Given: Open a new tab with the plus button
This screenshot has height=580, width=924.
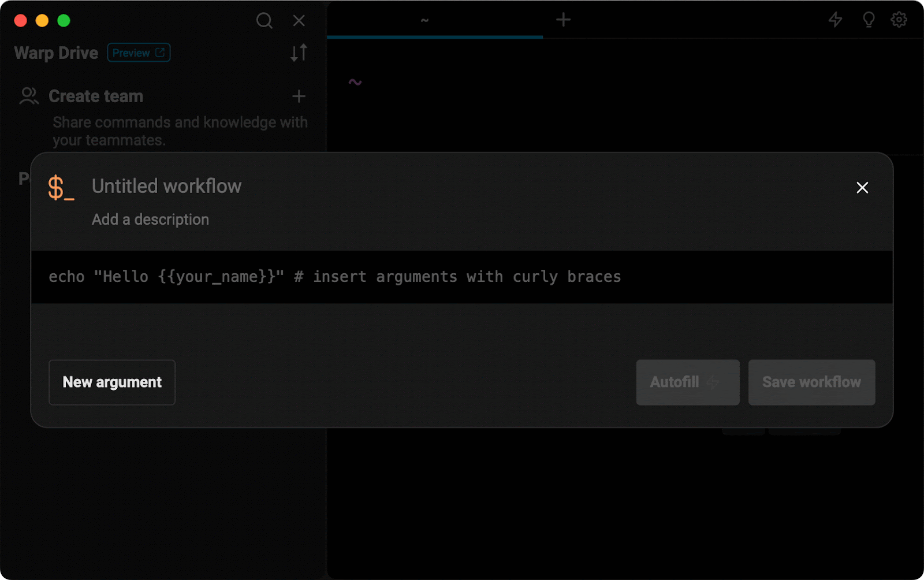Looking at the screenshot, I should pos(563,20).
